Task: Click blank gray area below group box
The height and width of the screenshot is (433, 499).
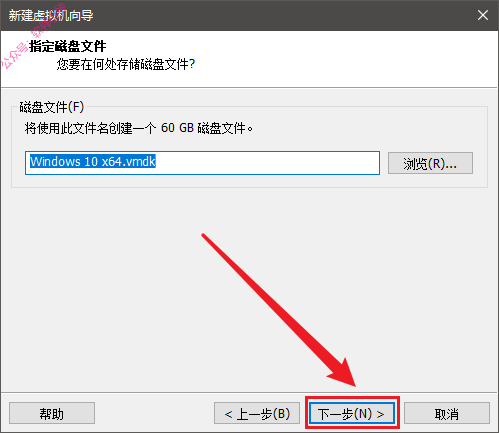Action: pos(133,283)
